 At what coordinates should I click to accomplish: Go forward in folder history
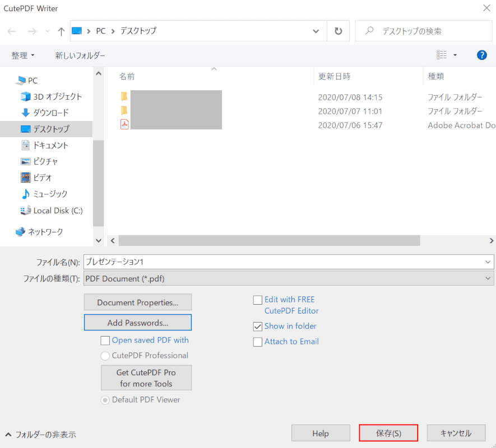click(x=32, y=31)
